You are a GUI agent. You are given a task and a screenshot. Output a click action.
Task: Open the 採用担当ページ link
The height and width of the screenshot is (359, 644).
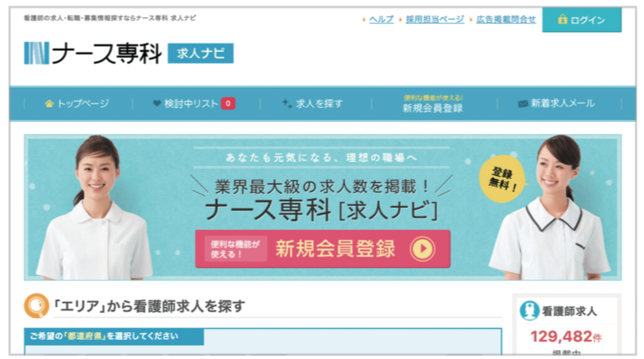(x=434, y=19)
